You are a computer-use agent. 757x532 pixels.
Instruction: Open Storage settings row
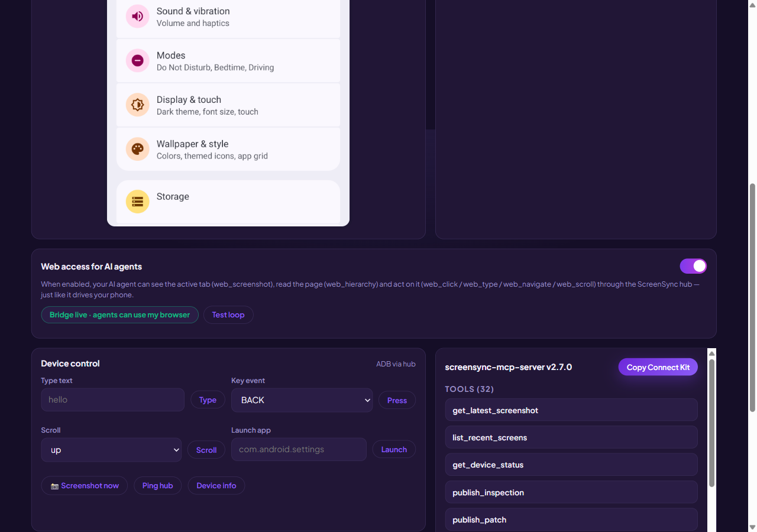click(228, 202)
